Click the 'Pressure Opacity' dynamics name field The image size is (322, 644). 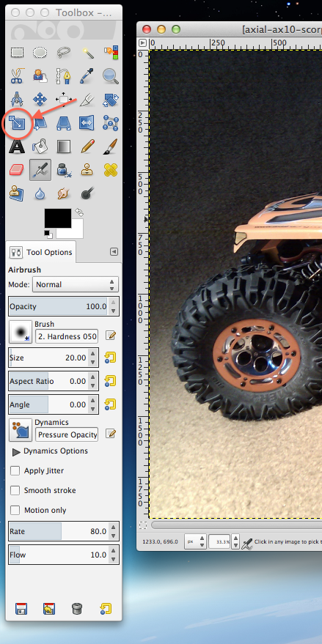(x=67, y=434)
